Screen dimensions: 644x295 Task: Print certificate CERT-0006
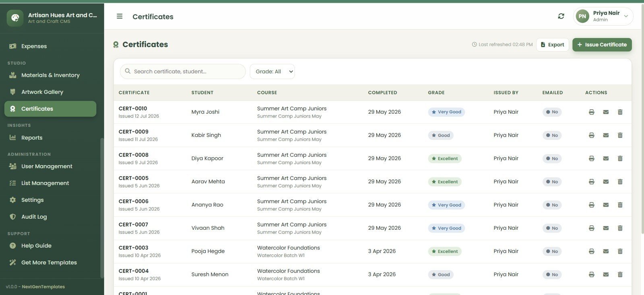click(591, 205)
